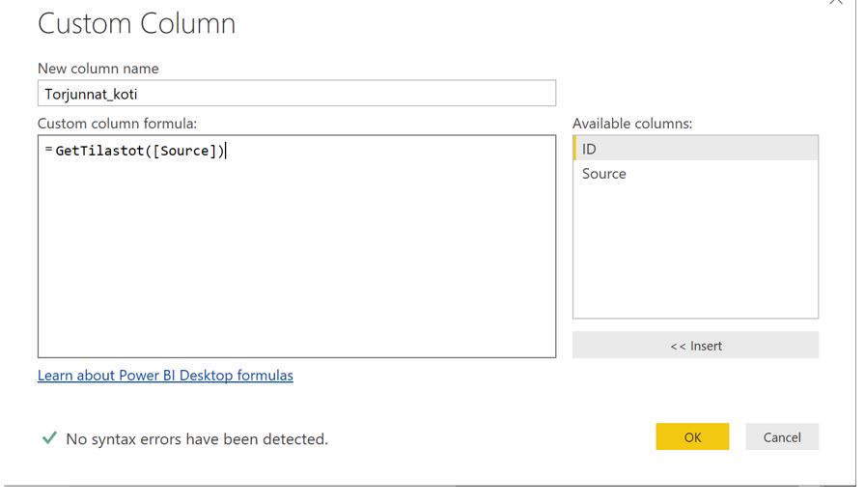Close the Custom Column dialog with X

pos(835,3)
